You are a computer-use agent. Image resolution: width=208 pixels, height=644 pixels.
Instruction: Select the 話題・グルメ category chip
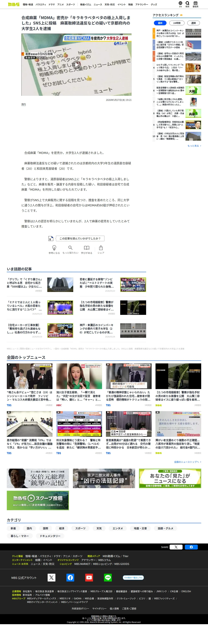[x=166, y=528]
